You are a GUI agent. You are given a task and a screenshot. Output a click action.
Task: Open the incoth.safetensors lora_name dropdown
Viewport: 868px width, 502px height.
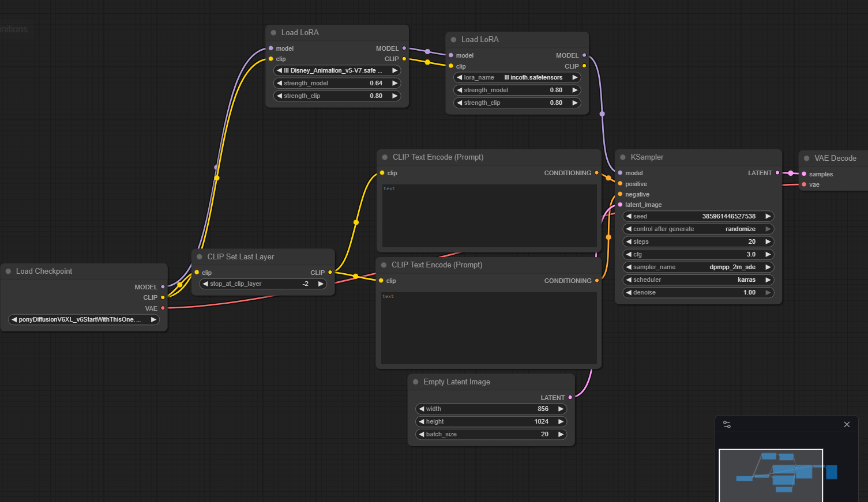point(517,77)
